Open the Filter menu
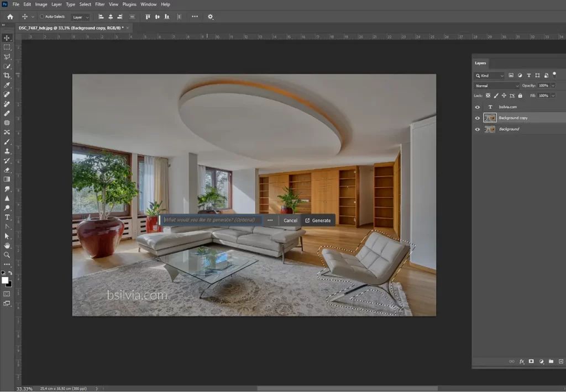Screen dimensions: 566x392 100,4
